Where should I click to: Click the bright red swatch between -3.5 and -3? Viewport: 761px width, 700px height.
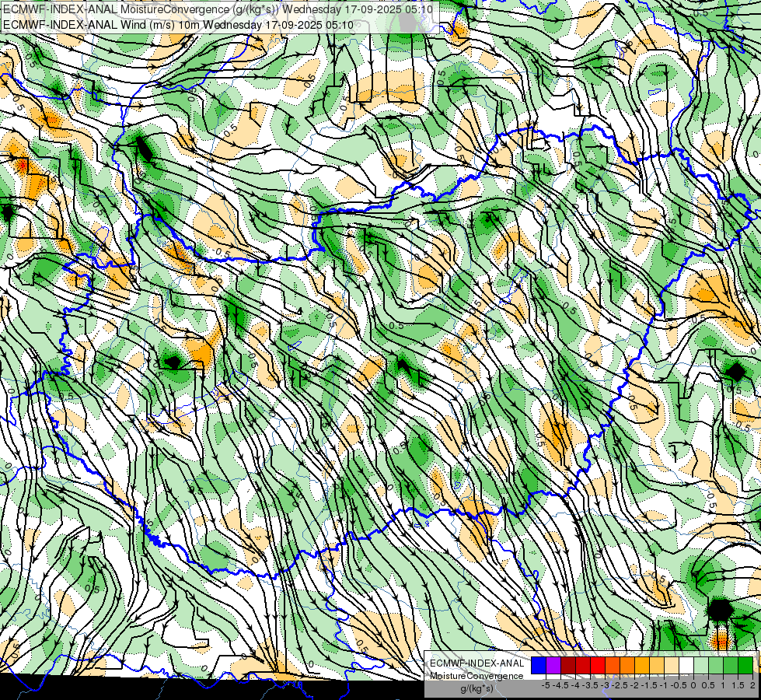(598, 666)
